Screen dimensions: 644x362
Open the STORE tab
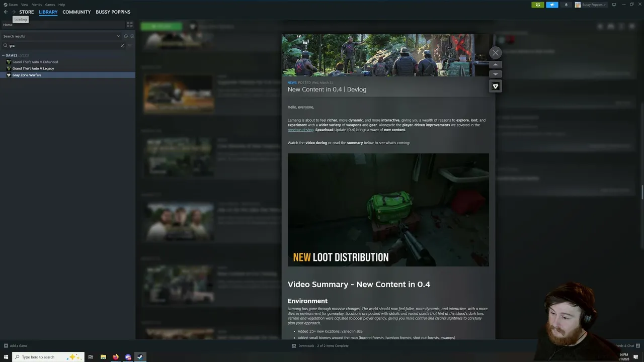27,12
